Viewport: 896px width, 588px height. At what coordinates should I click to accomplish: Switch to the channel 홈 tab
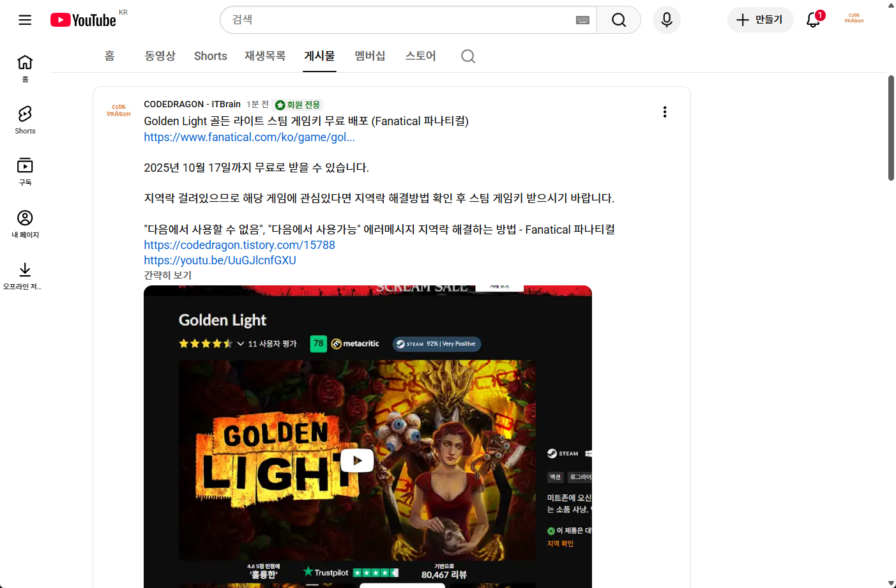[110, 56]
